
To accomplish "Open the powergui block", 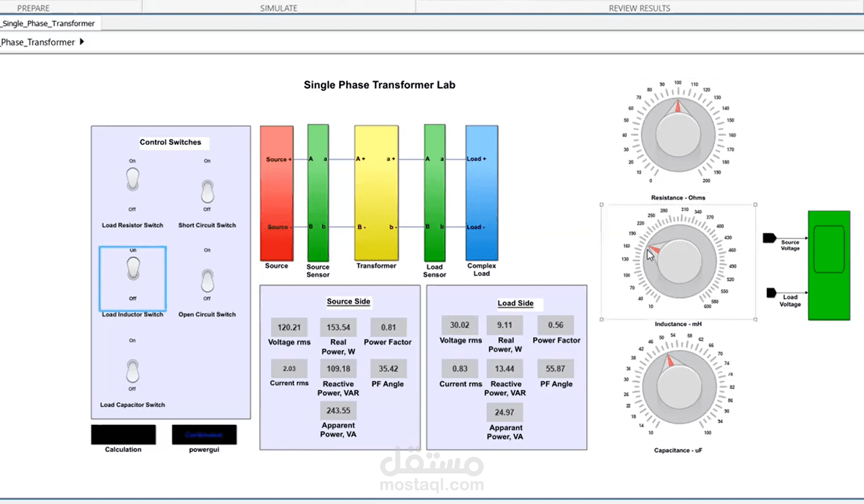I will click(x=204, y=434).
